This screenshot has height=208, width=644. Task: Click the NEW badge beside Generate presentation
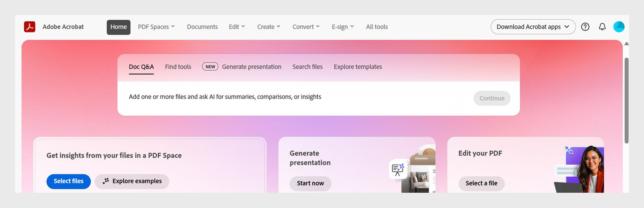pyautogui.click(x=210, y=67)
